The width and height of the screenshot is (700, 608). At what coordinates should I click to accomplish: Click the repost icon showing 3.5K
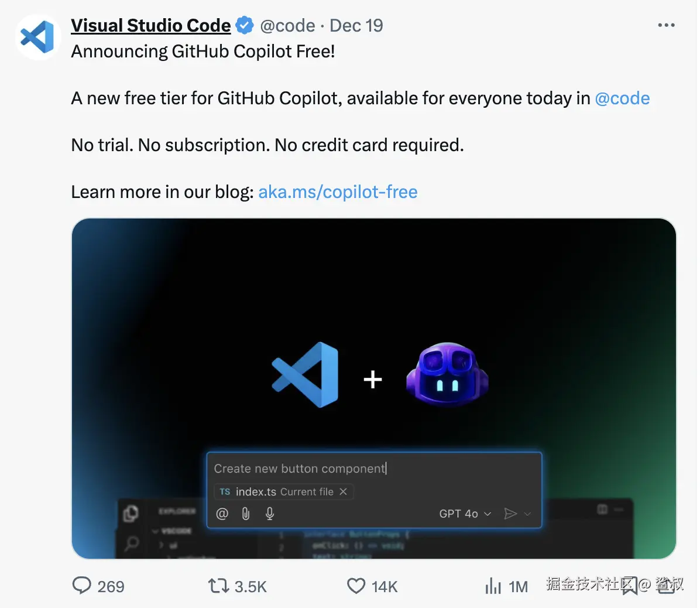point(219,586)
